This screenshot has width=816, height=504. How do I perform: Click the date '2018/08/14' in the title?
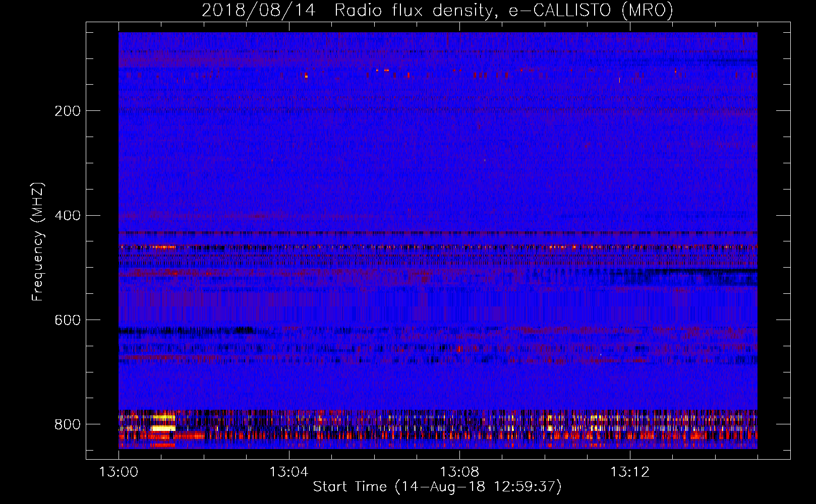[x=259, y=10]
